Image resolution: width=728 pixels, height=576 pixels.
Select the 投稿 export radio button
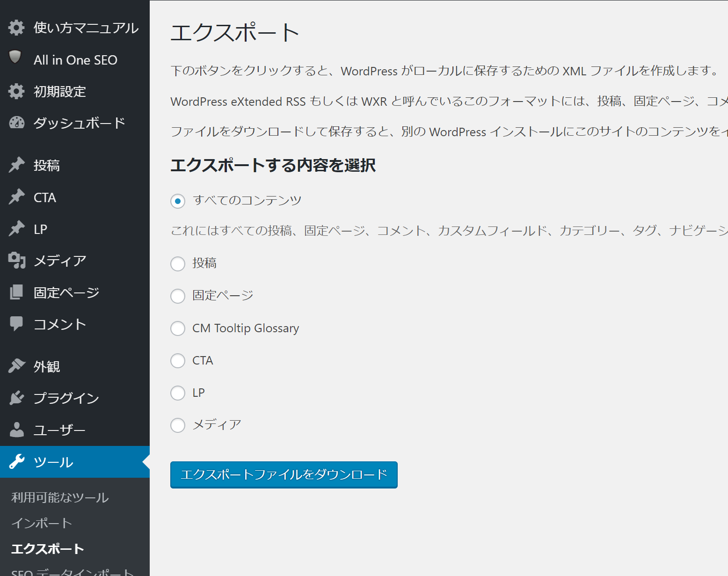tap(178, 264)
